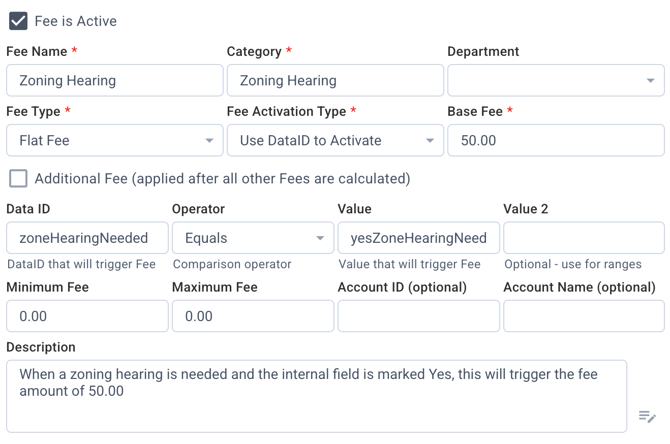Click the Fee Name input field

114,80
